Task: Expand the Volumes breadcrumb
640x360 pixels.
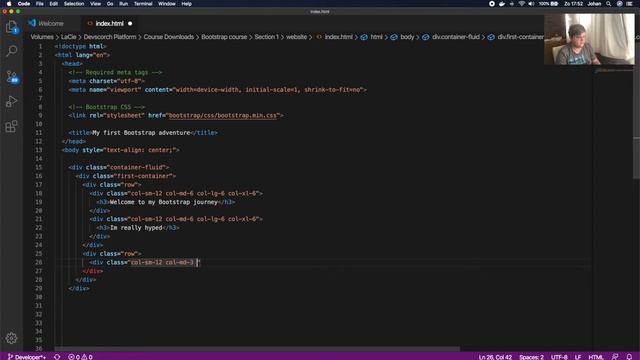Action: click(42, 37)
